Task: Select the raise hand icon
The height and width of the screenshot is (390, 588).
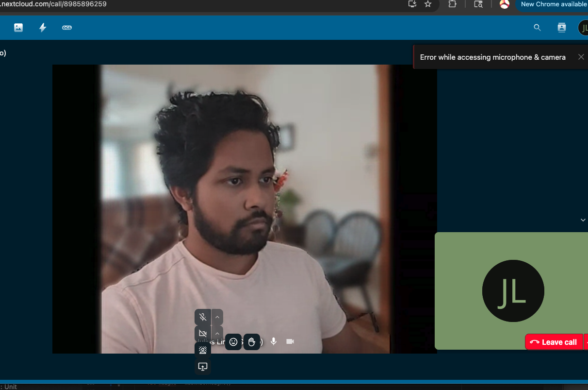Action: pos(252,342)
